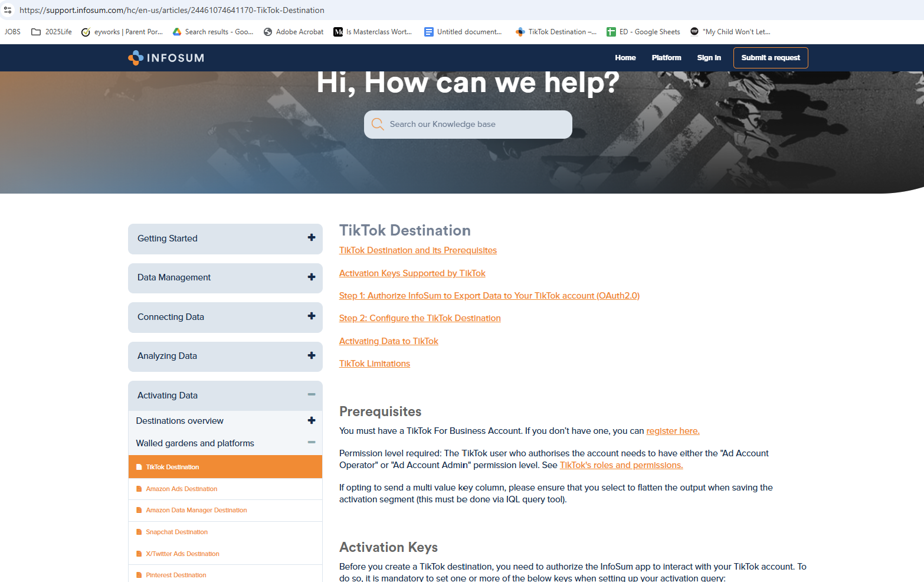Click the TikTok Destination page heading
This screenshot has width=924, height=582.
point(405,230)
